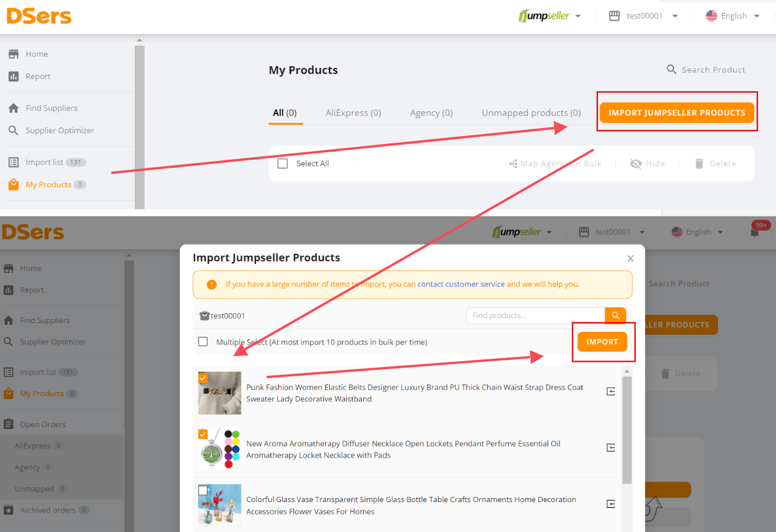
Task: Click the US flag icon in top header
Action: pos(712,16)
